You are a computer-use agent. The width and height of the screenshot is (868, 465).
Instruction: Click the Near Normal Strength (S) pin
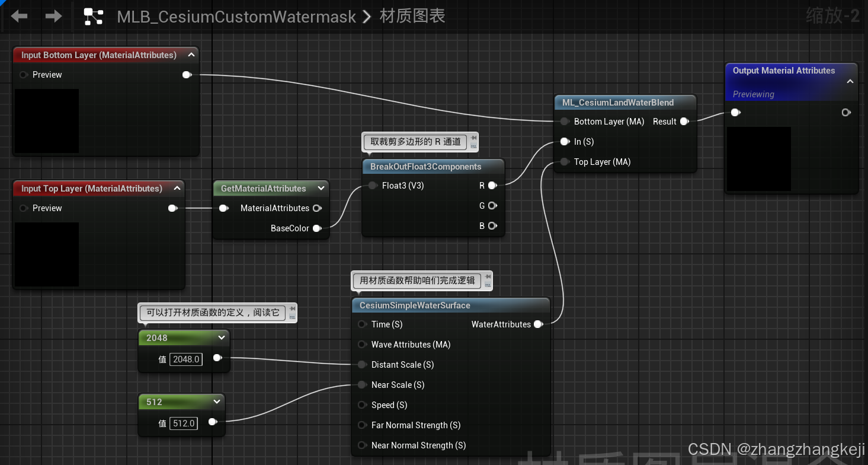tap(362, 445)
